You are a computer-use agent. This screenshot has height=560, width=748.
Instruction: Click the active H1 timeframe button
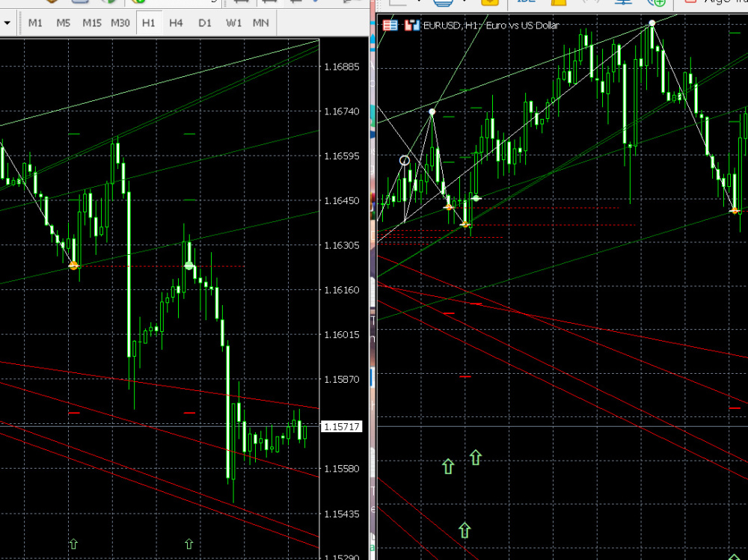149,23
